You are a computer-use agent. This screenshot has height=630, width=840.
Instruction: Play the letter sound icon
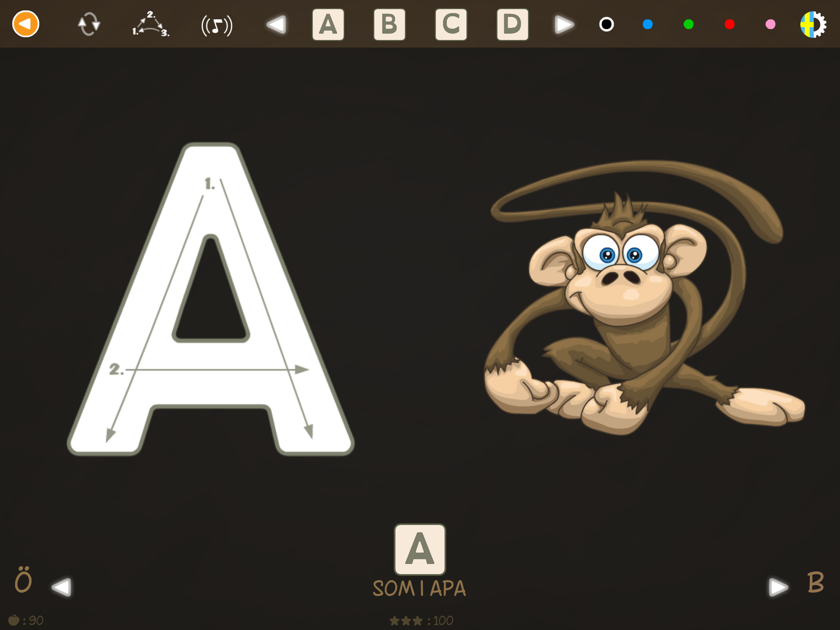(x=217, y=25)
